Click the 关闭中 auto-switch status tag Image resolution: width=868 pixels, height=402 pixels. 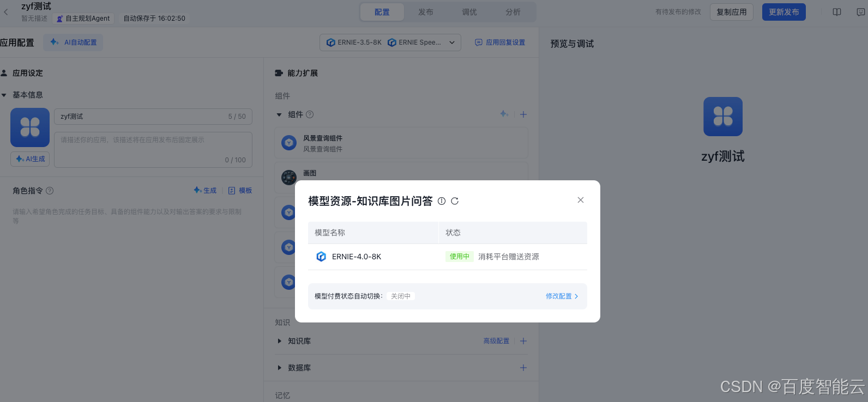[401, 296]
